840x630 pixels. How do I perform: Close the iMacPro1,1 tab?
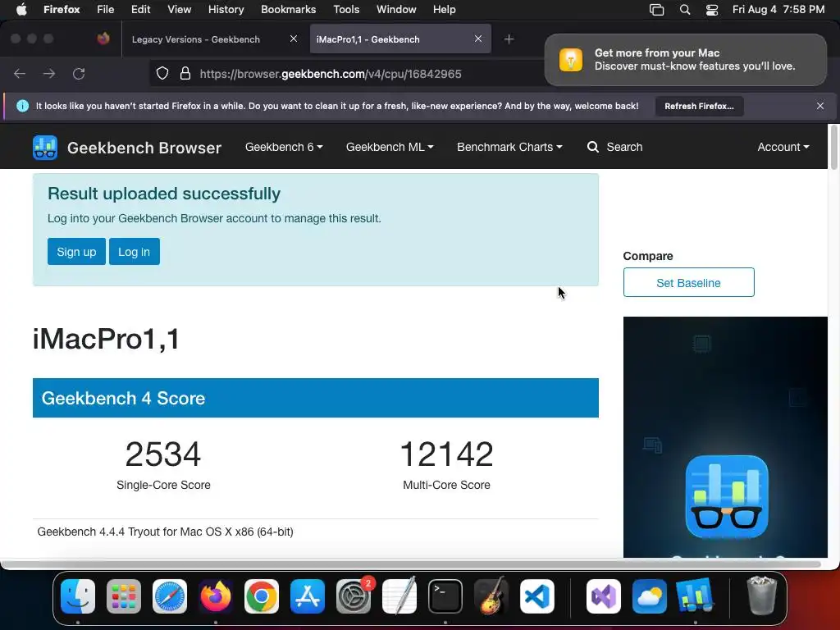click(x=478, y=39)
